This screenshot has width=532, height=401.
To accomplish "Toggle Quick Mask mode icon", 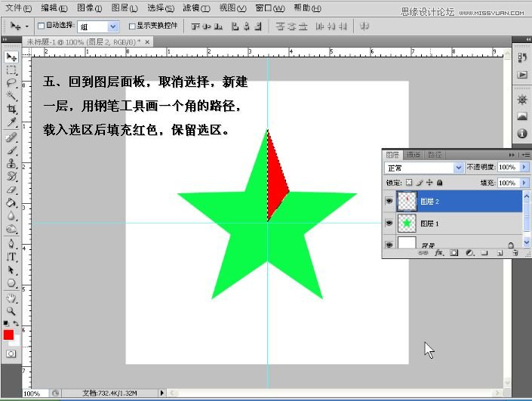I will pyautogui.click(x=11, y=354).
